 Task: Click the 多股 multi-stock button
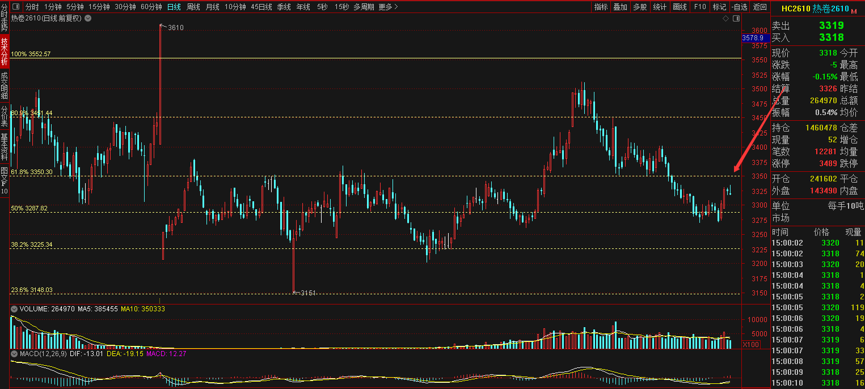[639, 7]
